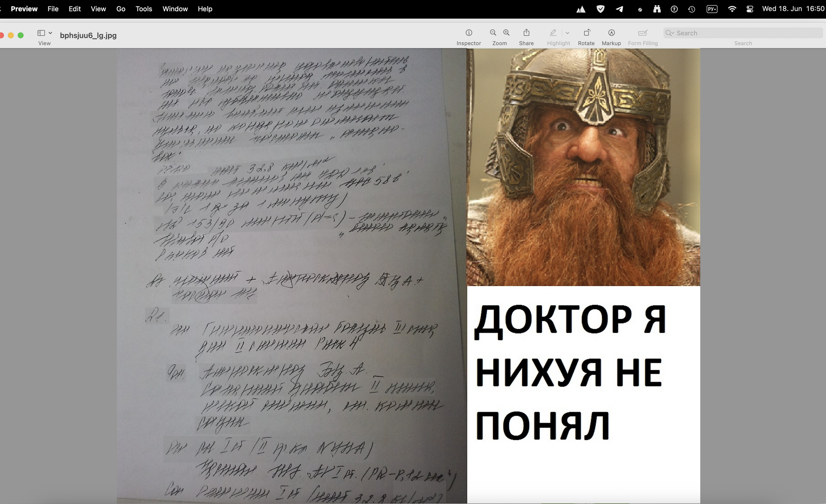Expand the Highlight color dropdown arrow
This screenshot has height=504, width=826.
[567, 33]
